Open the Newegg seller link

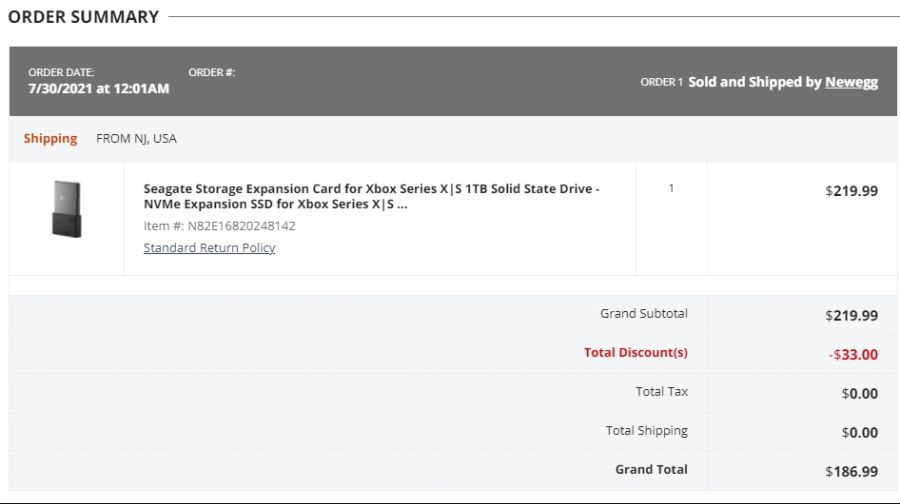tap(851, 82)
